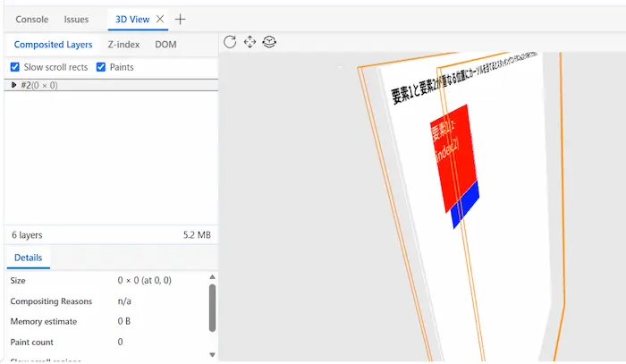Click the Paint count label
This screenshot has height=364, width=626.
pyautogui.click(x=31, y=342)
